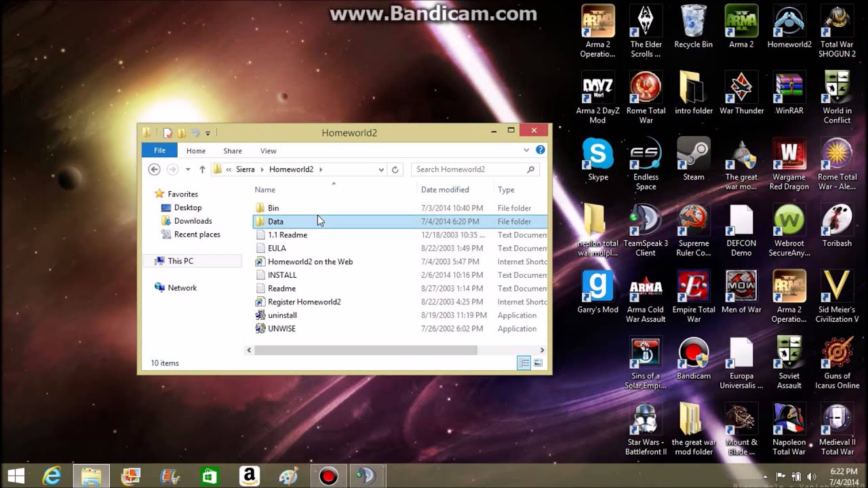This screenshot has height=488, width=868.
Task: Open the intro folder on desktop
Action: (693, 94)
